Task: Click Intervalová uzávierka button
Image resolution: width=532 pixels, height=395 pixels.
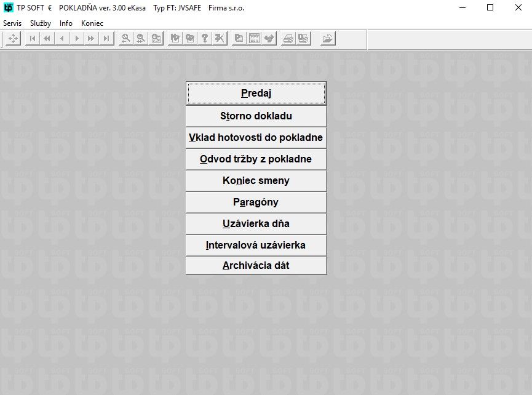Action: coord(256,245)
